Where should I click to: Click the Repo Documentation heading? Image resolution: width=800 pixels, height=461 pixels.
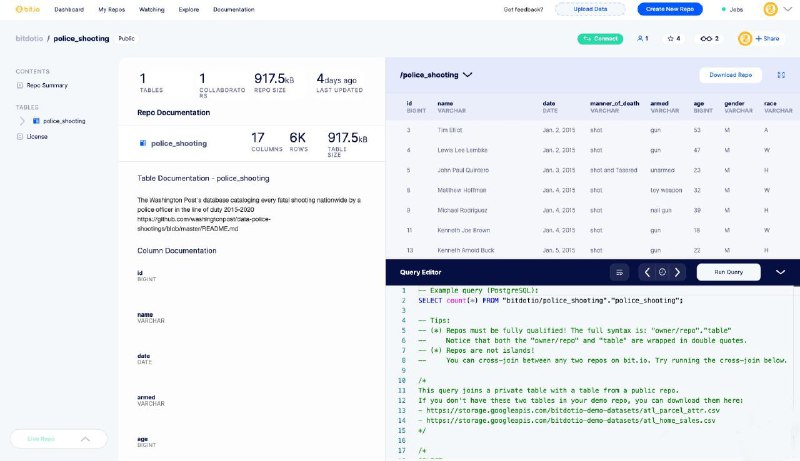click(x=173, y=112)
